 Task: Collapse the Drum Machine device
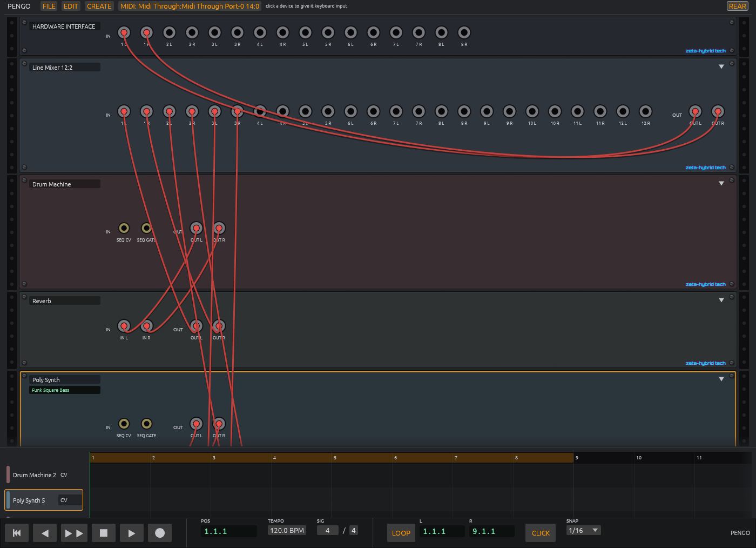[721, 183]
